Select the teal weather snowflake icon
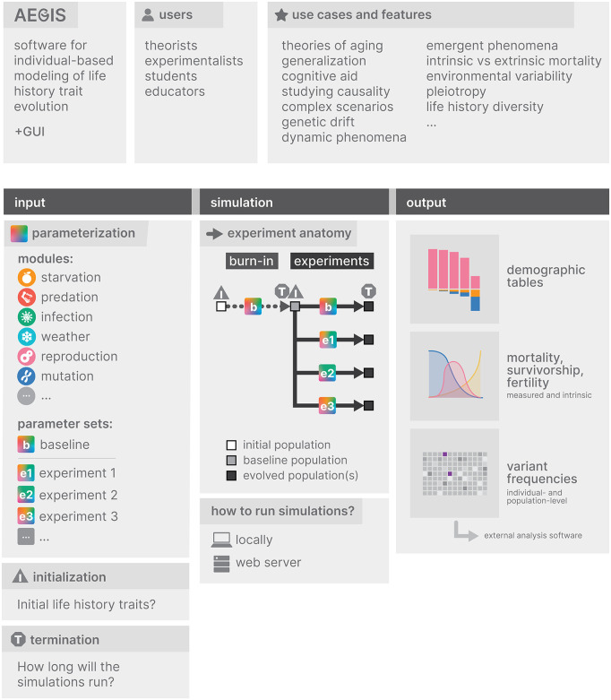611x700 pixels. click(x=27, y=337)
